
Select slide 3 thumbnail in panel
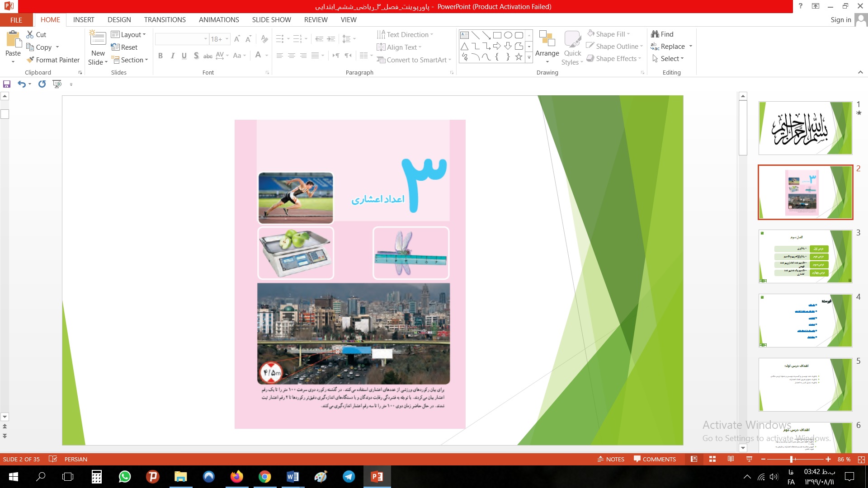coord(805,256)
